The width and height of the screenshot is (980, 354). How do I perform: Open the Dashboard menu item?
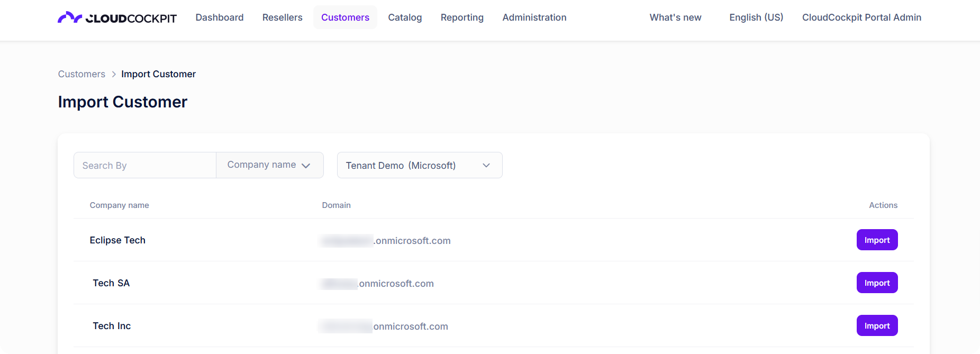pyautogui.click(x=220, y=17)
